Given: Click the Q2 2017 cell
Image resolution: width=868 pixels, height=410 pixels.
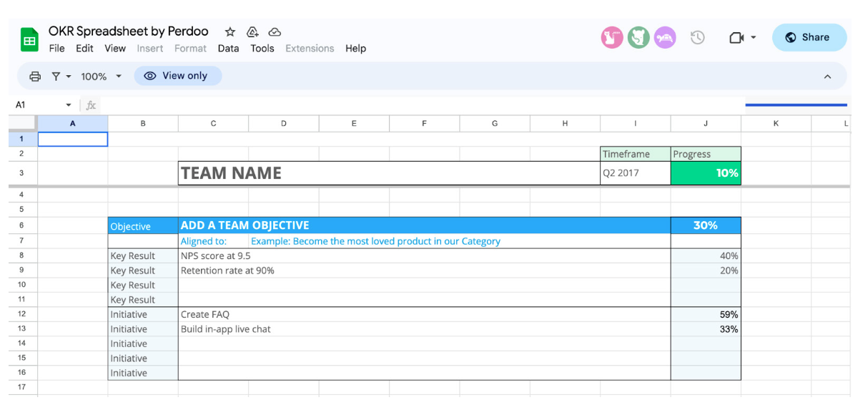Looking at the screenshot, I should tap(635, 173).
